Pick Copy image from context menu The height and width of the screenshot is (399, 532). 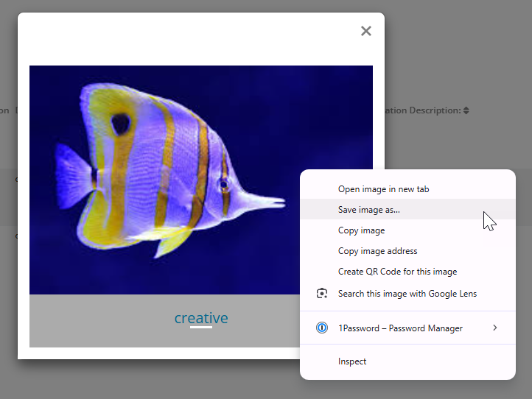361,230
